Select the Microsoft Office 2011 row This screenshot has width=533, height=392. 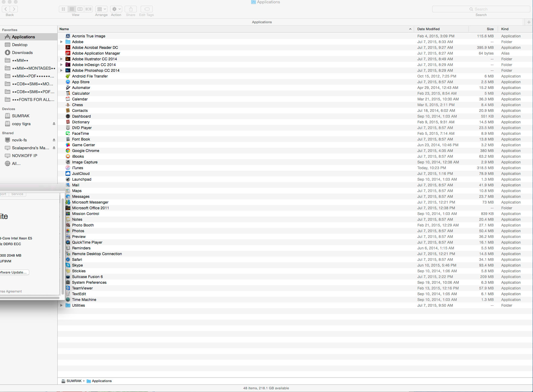pos(295,208)
